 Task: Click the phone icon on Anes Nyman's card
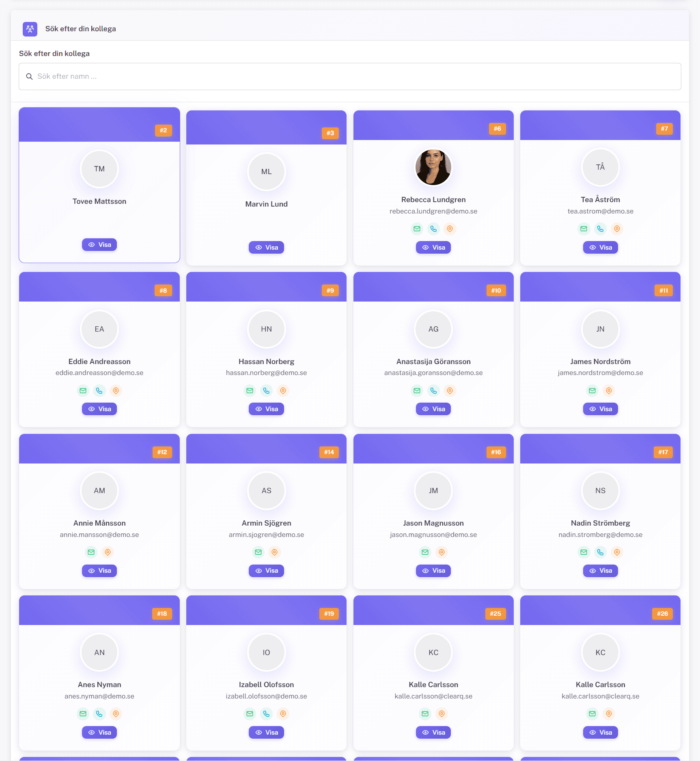pyautogui.click(x=99, y=714)
